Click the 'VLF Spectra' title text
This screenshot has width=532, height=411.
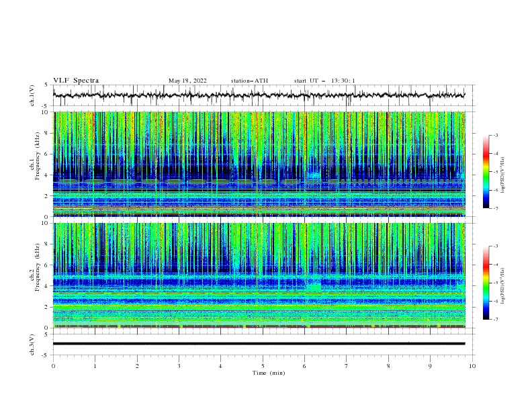76,81
